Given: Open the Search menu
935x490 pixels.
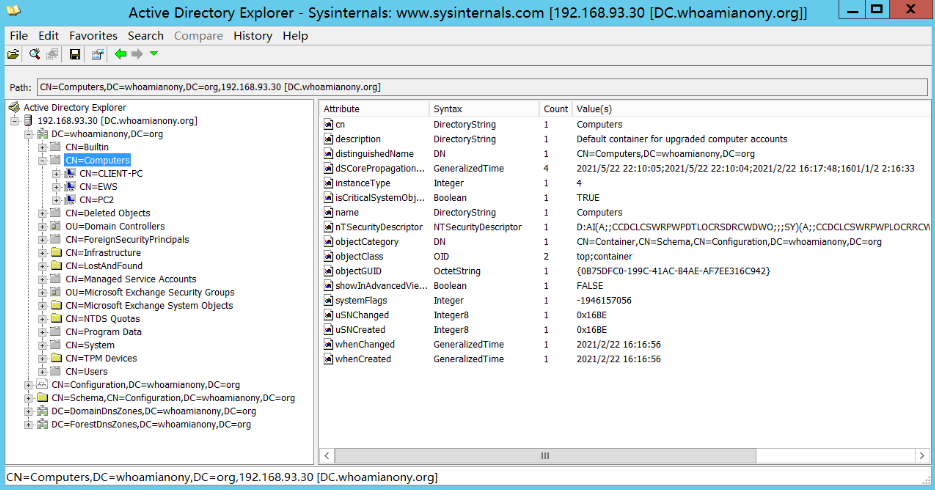Looking at the screenshot, I should pos(145,36).
